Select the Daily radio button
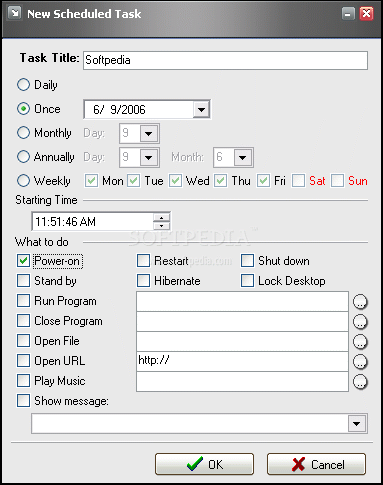Image resolution: width=383 pixels, height=485 pixels. (x=23, y=85)
